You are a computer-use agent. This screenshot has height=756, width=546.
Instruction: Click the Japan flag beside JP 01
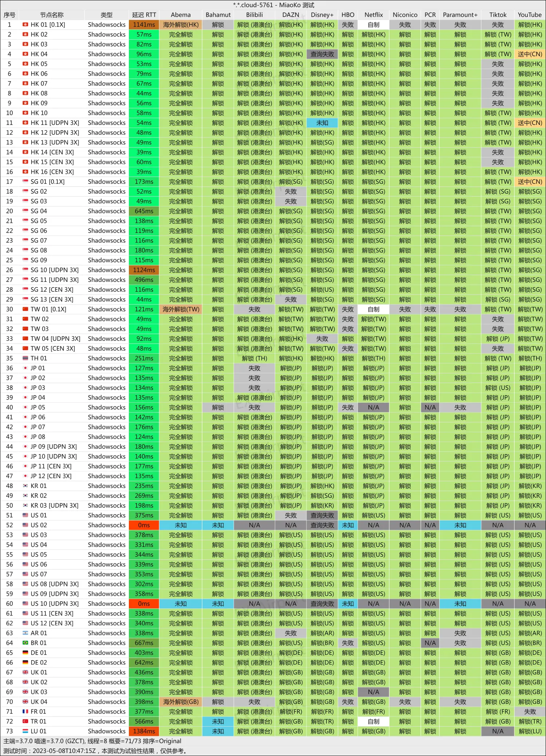tap(25, 368)
